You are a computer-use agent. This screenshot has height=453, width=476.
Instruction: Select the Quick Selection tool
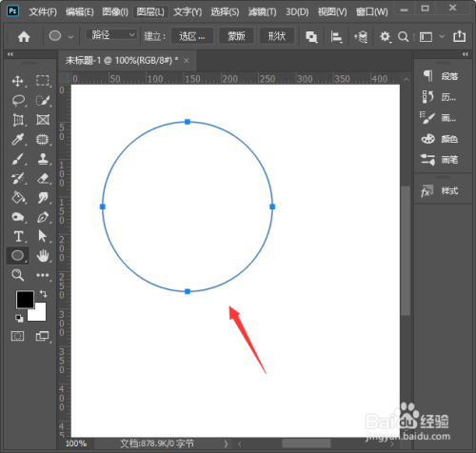[x=43, y=100]
